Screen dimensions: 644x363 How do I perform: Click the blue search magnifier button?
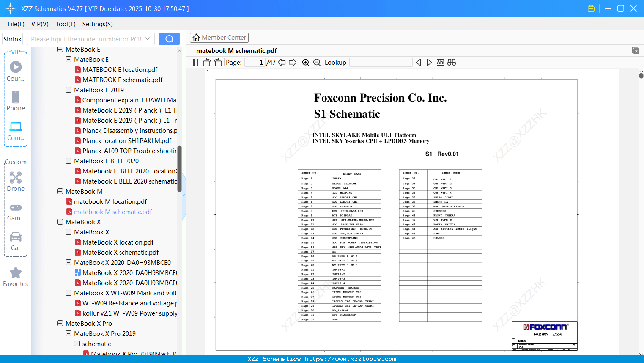click(169, 39)
